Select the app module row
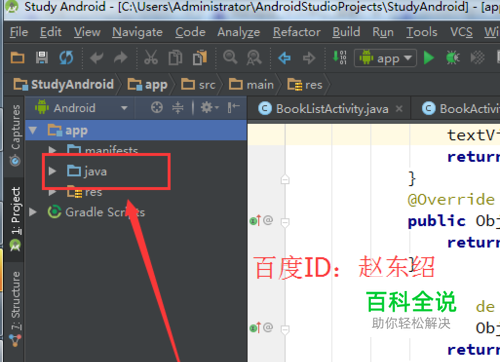The width and height of the screenshot is (500, 362). tap(136, 130)
